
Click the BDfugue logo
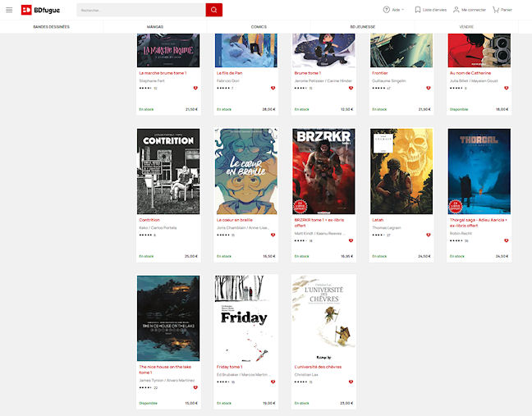[34, 10]
